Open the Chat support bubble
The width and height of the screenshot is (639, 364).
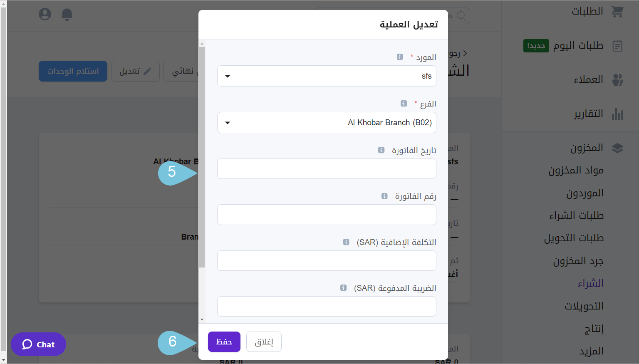[38, 344]
